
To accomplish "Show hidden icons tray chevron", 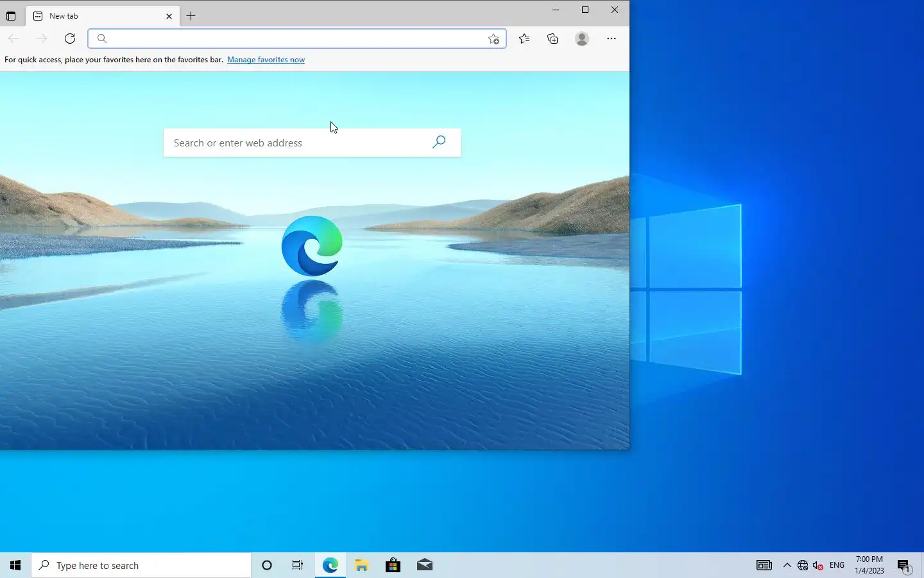I will click(x=787, y=565).
